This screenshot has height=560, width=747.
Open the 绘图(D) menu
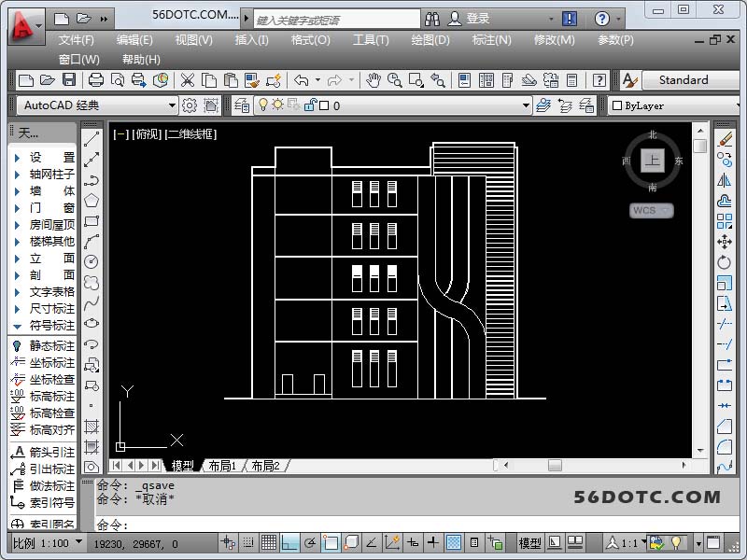[430, 39]
